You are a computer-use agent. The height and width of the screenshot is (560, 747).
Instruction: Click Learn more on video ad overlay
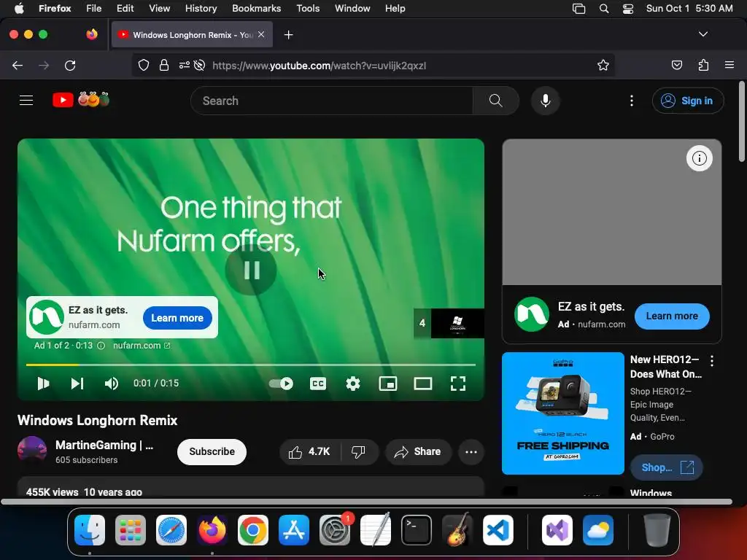pos(177,318)
